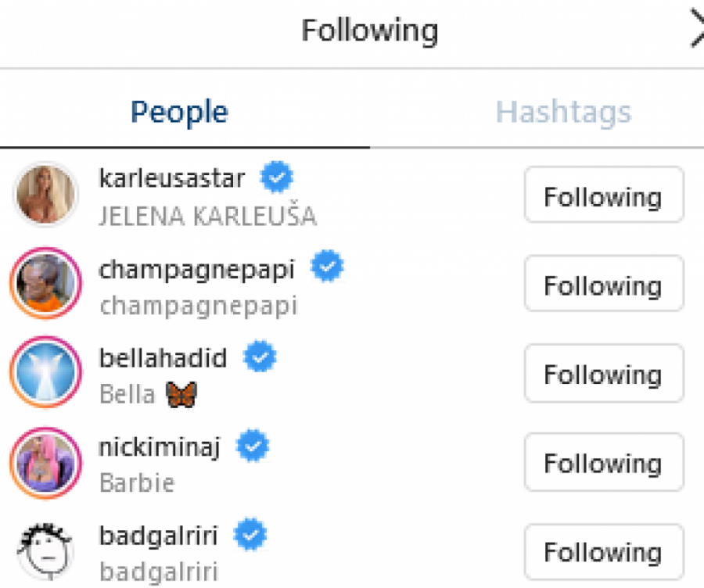Screen dimensions: 704x588
Task: Open karleusastar profile picture
Action: (45, 195)
